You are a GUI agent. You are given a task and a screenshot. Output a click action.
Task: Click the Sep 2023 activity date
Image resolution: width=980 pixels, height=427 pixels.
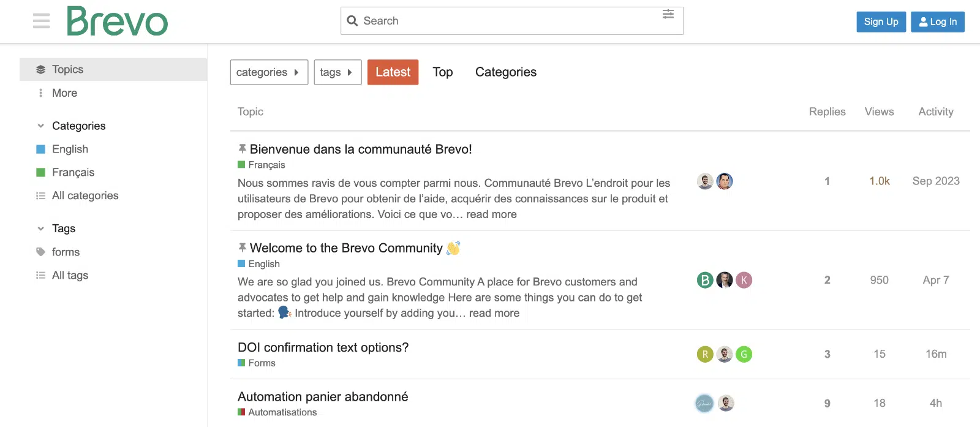tap(936, 181)
